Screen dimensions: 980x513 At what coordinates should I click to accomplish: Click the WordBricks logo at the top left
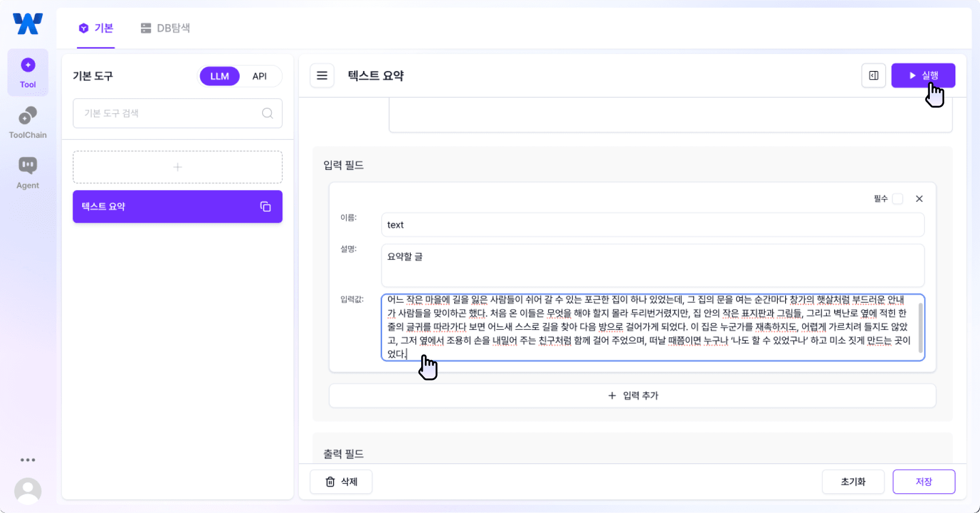point(27,23)
